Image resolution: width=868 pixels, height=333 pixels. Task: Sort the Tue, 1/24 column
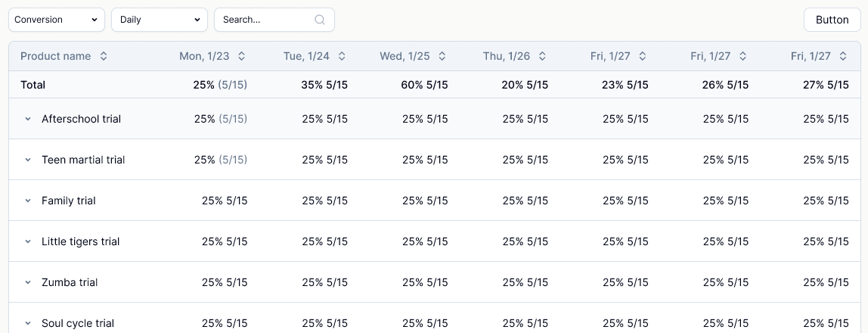[342, 56]
